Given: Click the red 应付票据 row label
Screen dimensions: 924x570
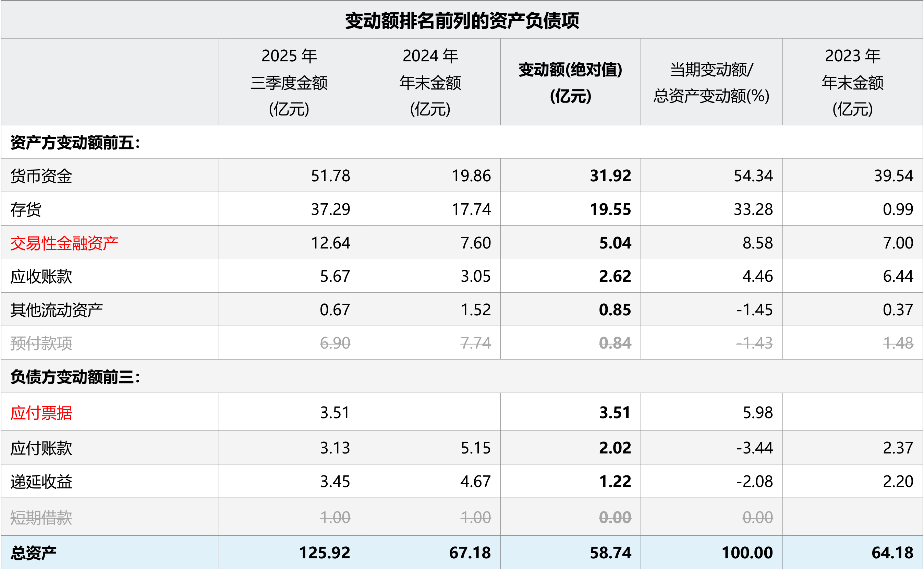Looking at the screenshot, I should click(41, 413).
